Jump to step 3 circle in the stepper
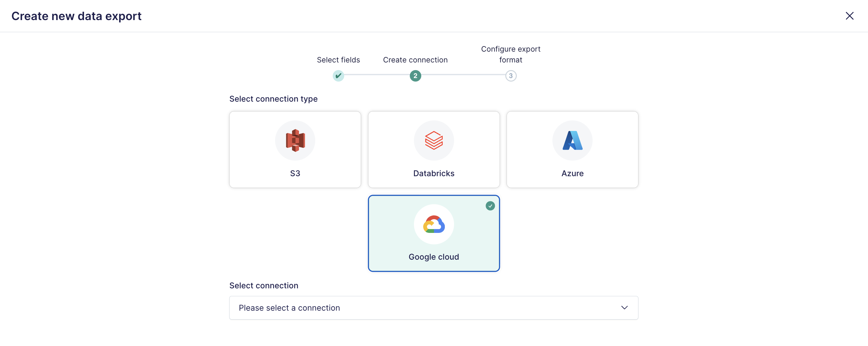The image size is (868, 346). tap(510, 76)
